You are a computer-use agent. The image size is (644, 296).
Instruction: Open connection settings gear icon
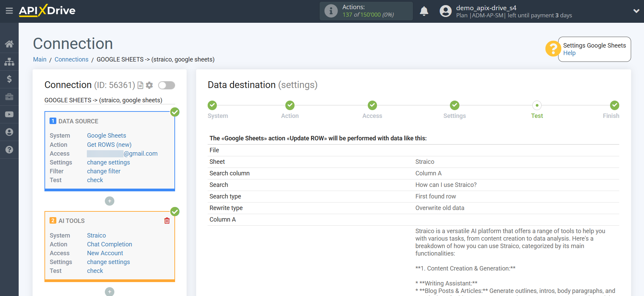pos(149,85)
